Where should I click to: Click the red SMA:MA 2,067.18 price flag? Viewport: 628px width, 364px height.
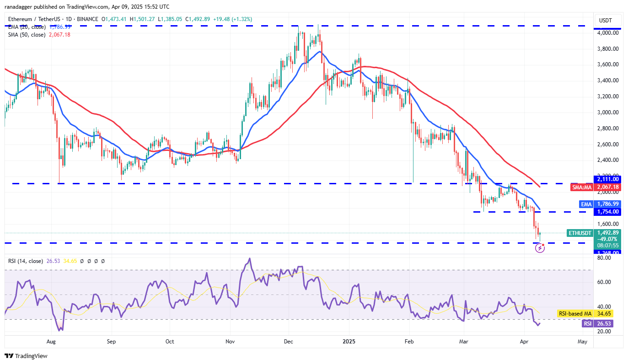point(582,187)
